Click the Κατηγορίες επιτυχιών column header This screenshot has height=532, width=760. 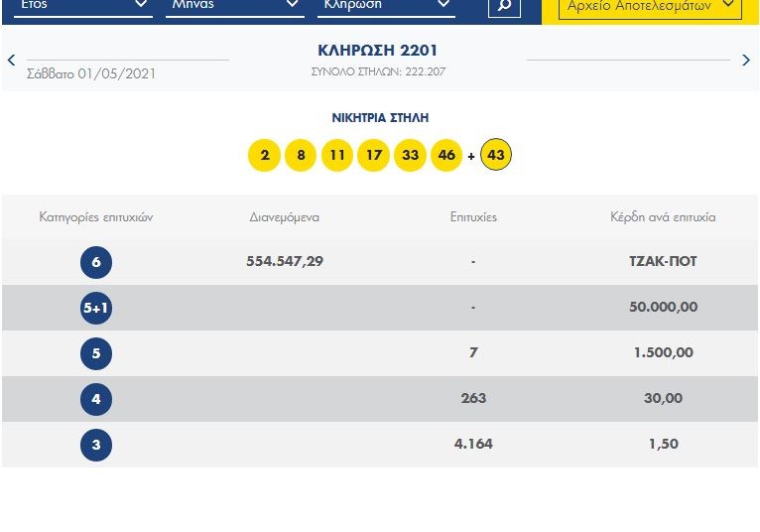pos(96,216)
